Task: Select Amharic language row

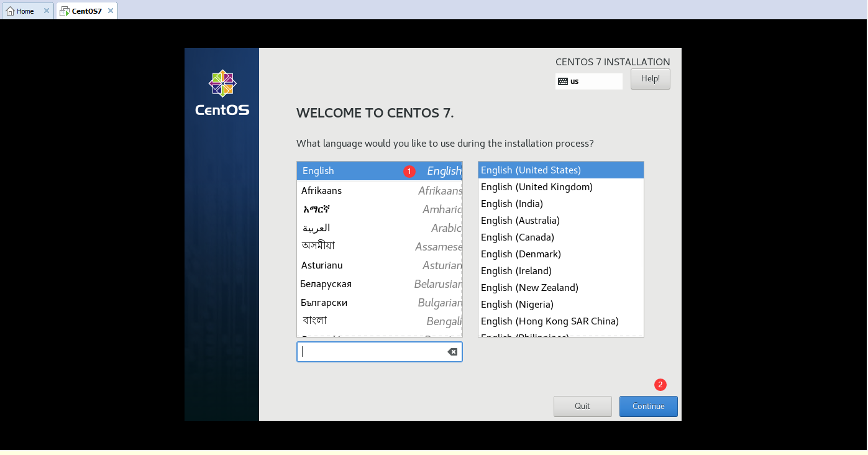Action: click(380, 209)
